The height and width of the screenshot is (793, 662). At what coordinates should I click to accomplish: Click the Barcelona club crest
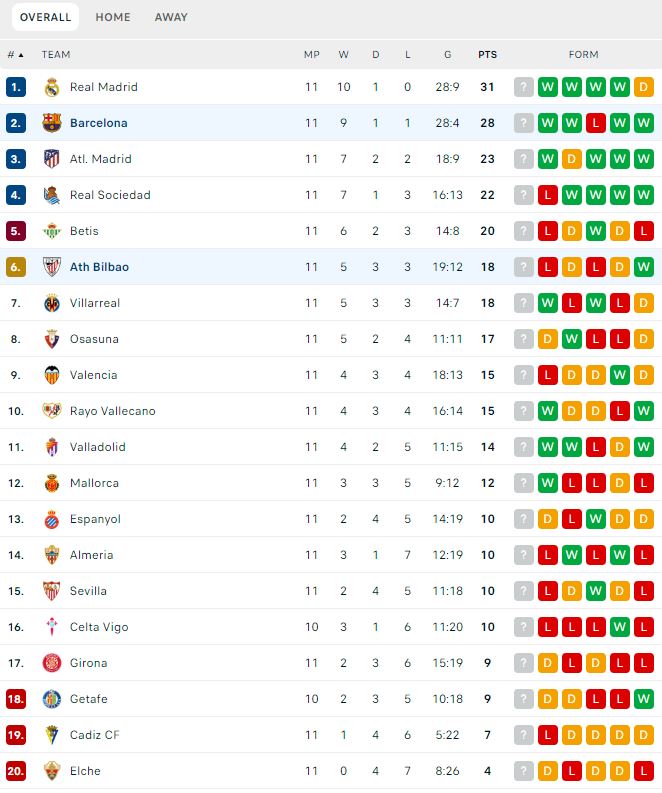click(52, 123)
